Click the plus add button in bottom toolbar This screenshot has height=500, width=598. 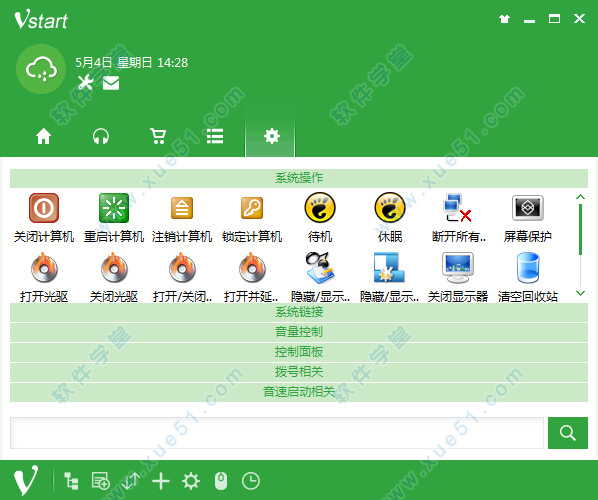pyautogui.click(x=161, y=481)
